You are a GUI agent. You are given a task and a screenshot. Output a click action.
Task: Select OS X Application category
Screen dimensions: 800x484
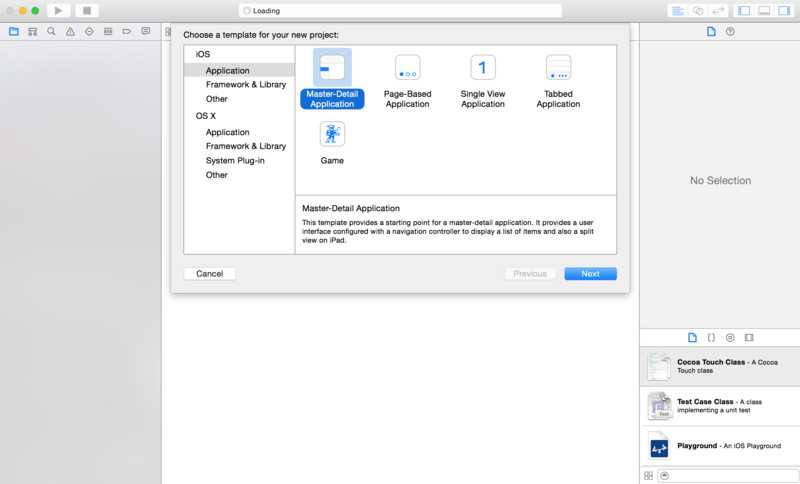tap(228, 132)
